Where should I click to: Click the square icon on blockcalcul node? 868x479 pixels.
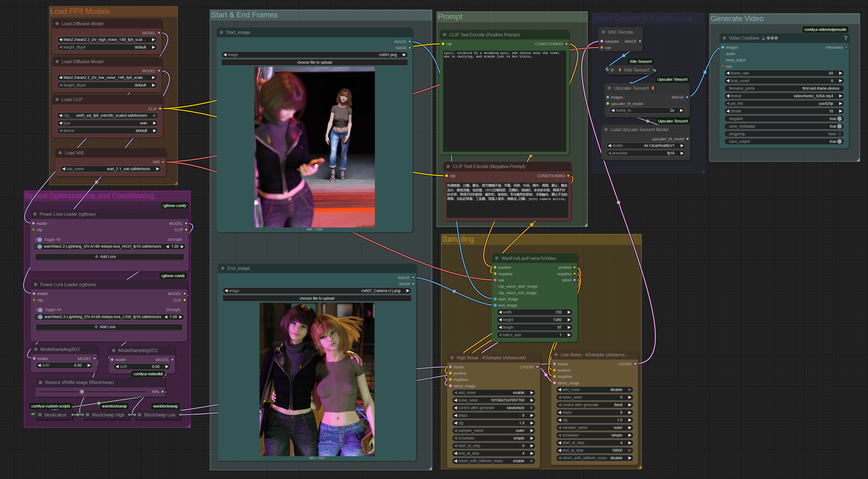click(x=40, y=415)
